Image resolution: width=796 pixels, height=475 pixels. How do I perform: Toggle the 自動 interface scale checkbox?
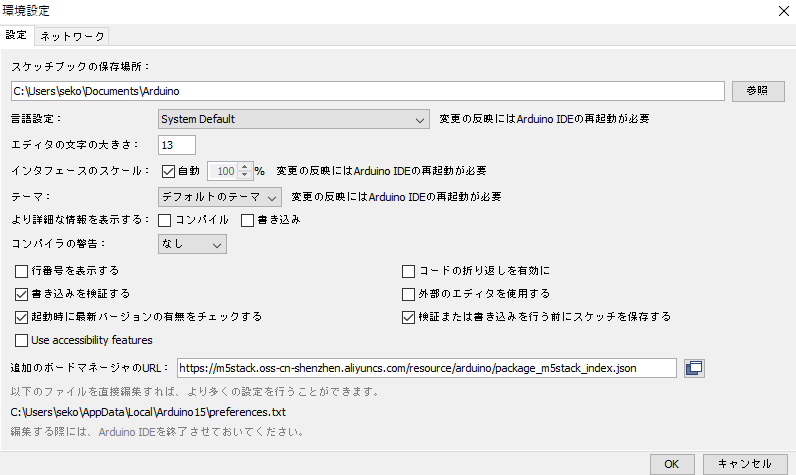click(168, 171)
